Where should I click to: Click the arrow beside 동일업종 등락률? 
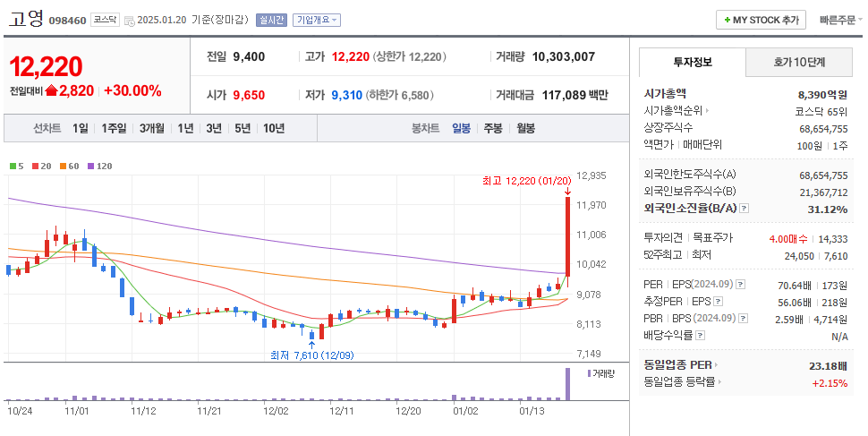[x=719, y=381]
